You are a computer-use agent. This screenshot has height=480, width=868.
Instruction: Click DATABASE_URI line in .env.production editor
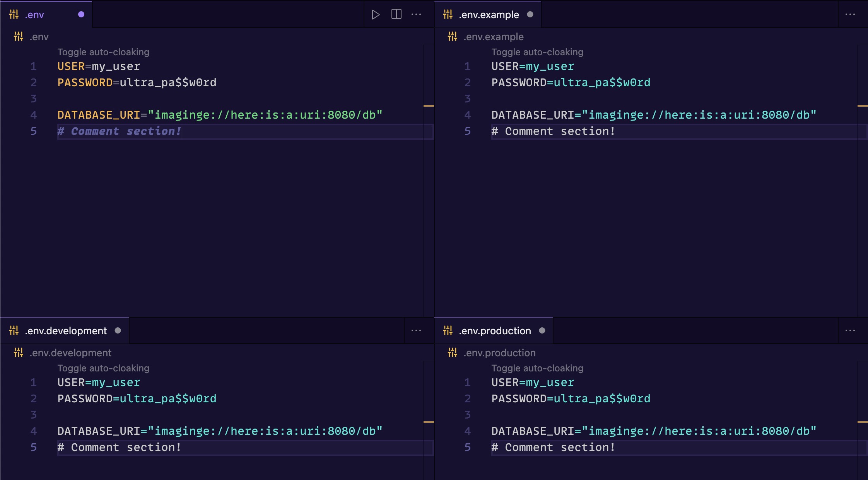click(654, 431)
